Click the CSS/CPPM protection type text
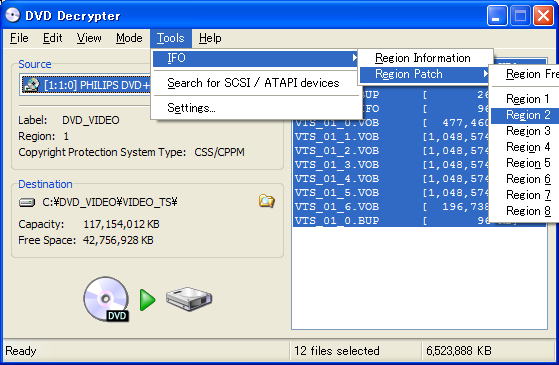 click(220, 152)
